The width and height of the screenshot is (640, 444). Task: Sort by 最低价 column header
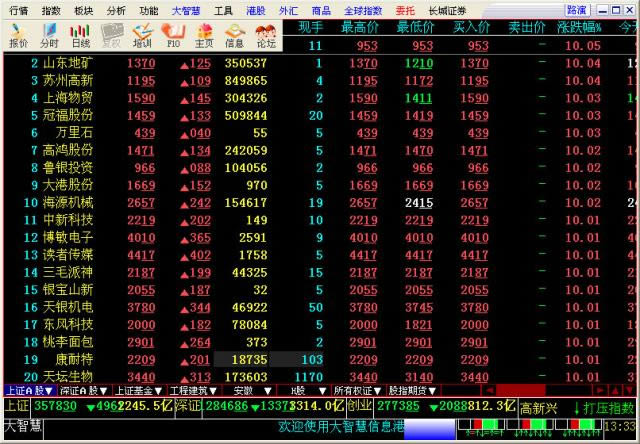416,28
